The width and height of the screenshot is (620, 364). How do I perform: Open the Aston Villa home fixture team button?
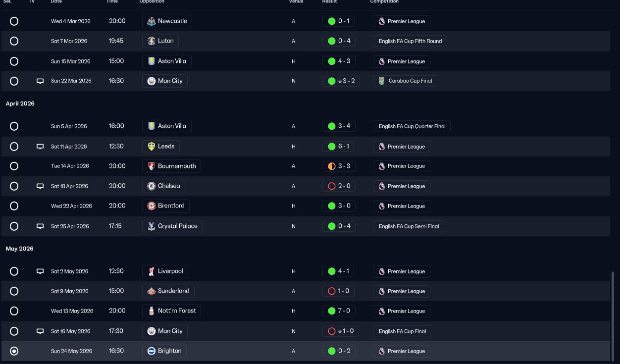pos(167,61)
